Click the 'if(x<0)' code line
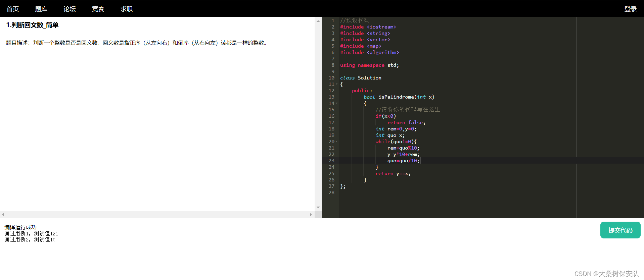Screen dimensions: 644x280 click(386, 116)
